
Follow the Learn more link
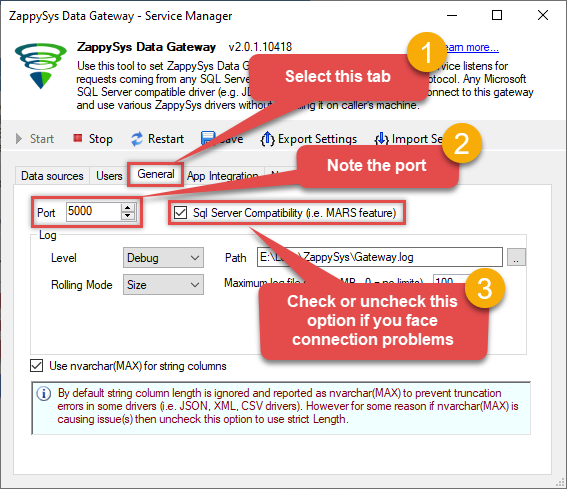pos(472,47)
